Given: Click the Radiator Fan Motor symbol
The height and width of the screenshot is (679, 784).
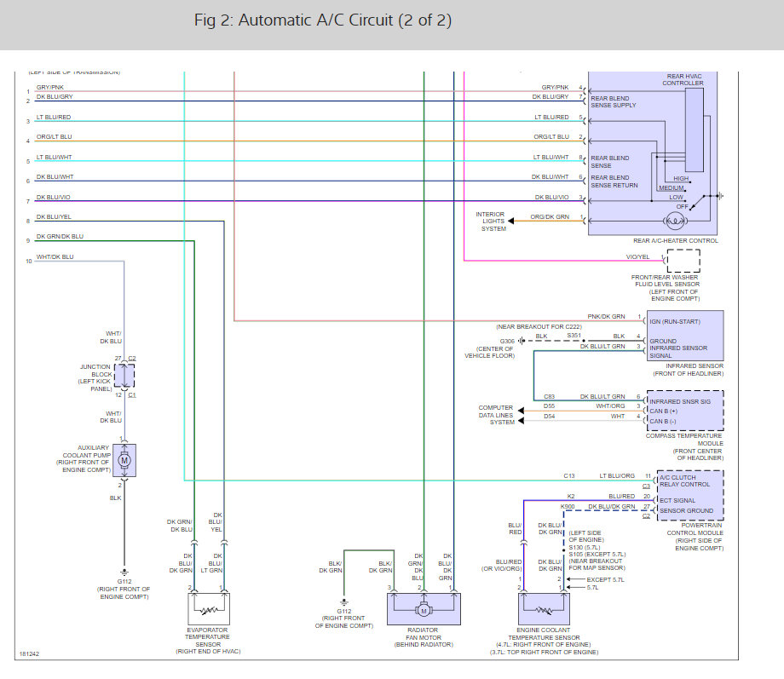Looking at the screenshot, I should click(x=424, y=609).
